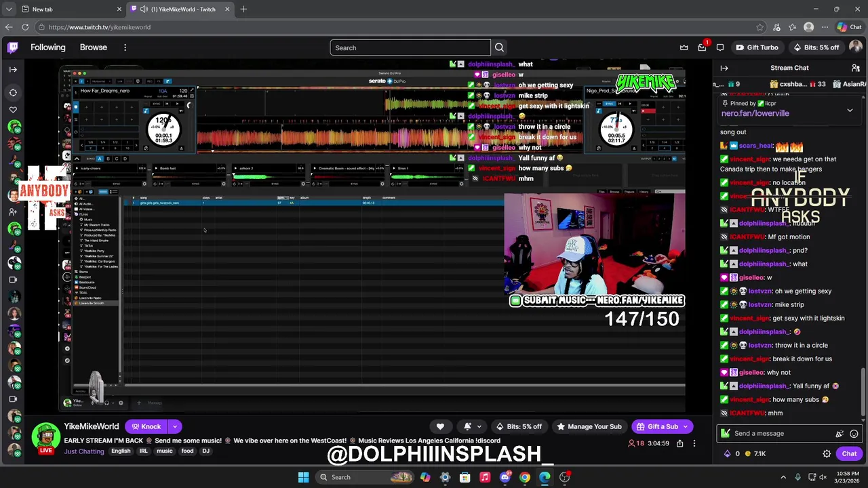
Task: Open the nero.fan/lowerville pinned link
Action: pos(755,114)
